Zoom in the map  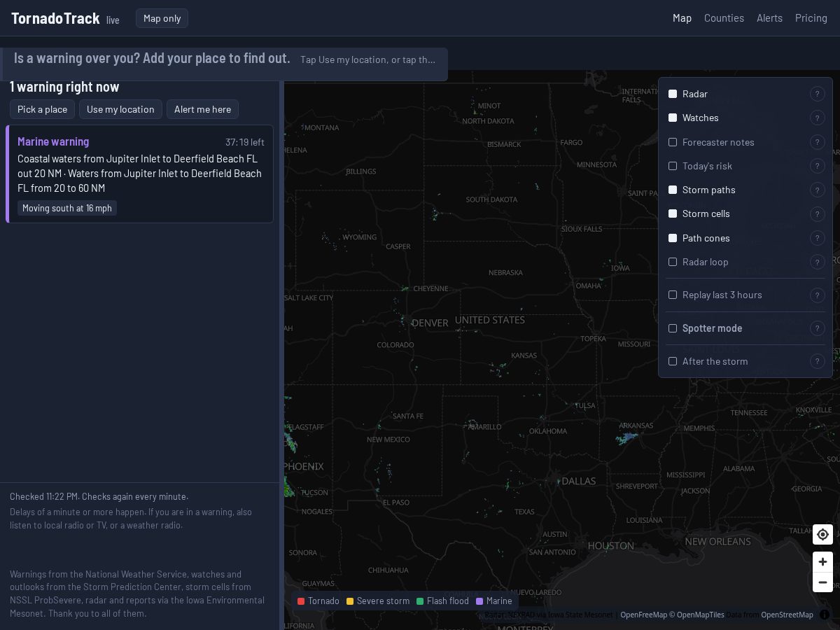click(822, 561)
